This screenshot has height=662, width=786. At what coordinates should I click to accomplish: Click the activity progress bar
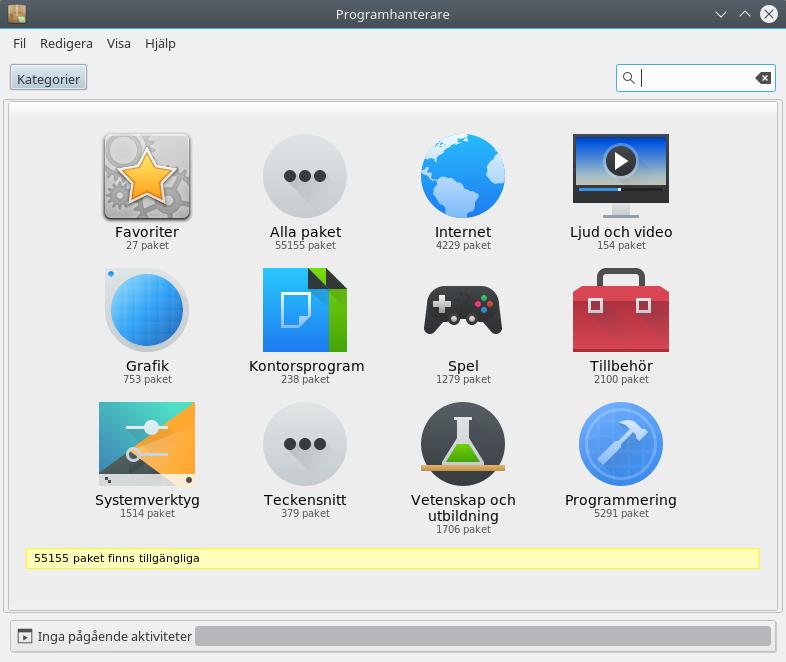[x=483, y=636]
